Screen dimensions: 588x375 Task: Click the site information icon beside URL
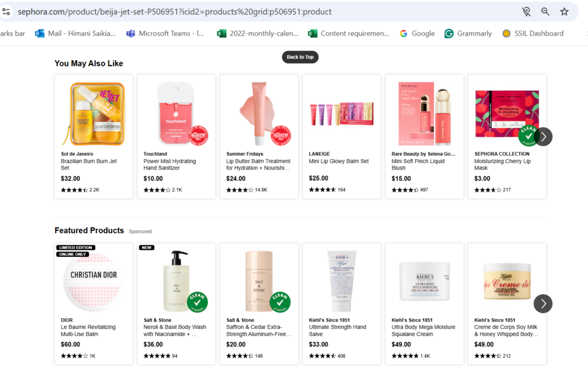6,11
